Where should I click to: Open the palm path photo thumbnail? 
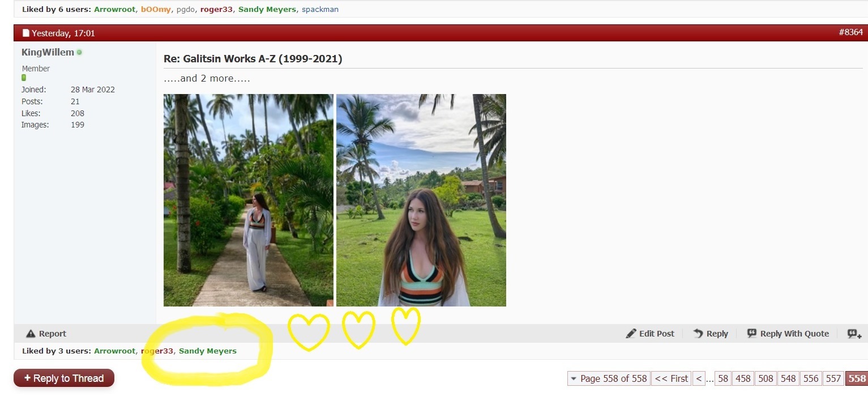point(249,200)
